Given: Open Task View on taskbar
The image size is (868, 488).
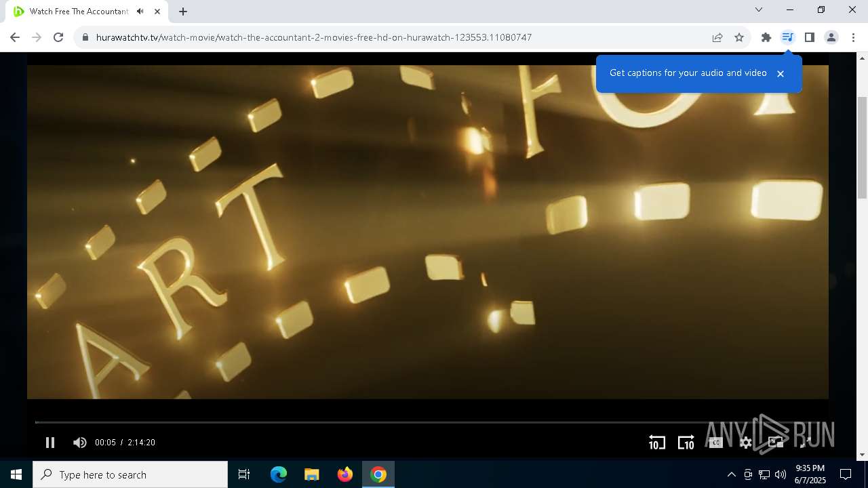Looking at the screenshot, I should coord(244,474).
